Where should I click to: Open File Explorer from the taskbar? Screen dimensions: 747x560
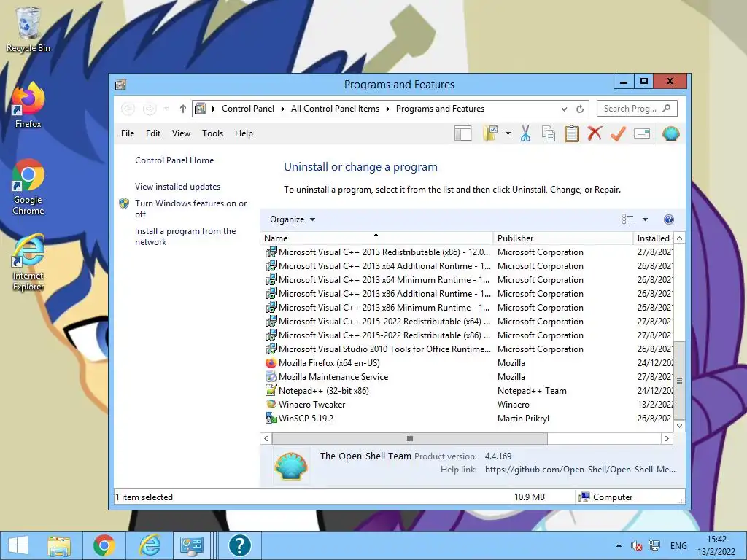(59, 545)
